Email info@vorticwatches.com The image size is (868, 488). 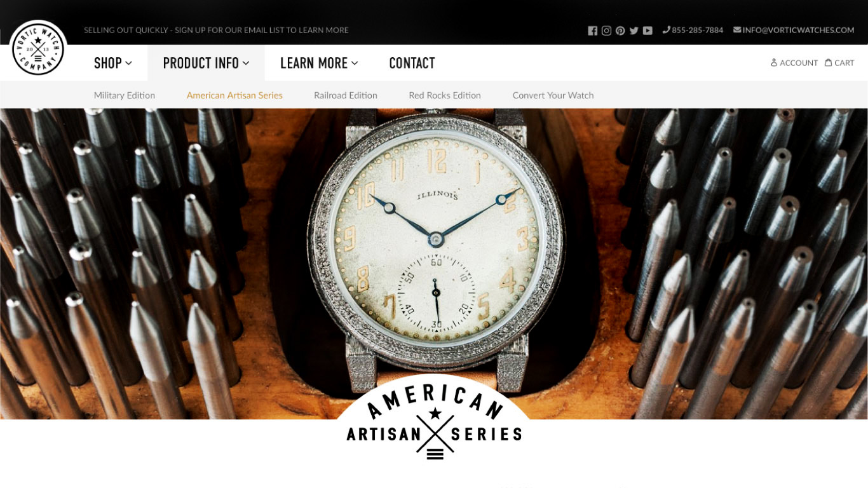pos(794,30)
